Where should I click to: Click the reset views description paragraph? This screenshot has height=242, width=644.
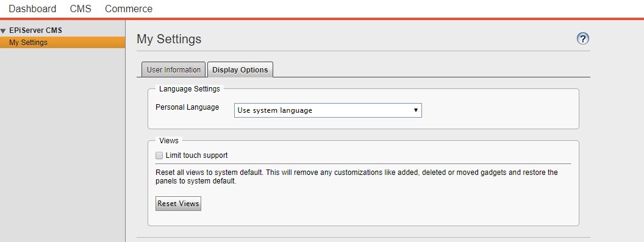(357, 177)
